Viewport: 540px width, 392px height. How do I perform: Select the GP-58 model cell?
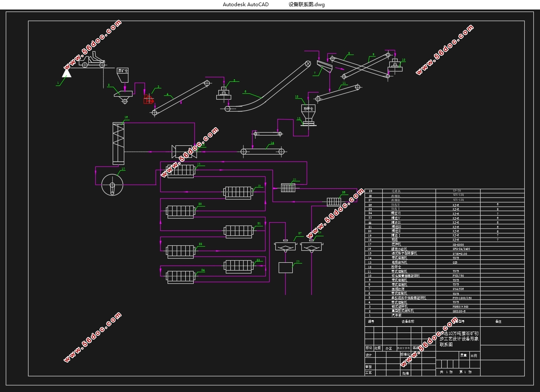[x=458, y=191]
